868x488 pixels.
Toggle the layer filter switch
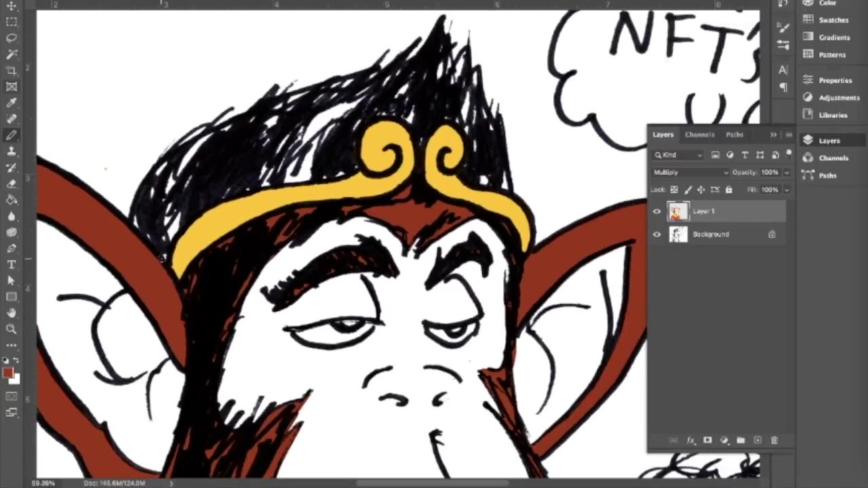pos(789,155)
